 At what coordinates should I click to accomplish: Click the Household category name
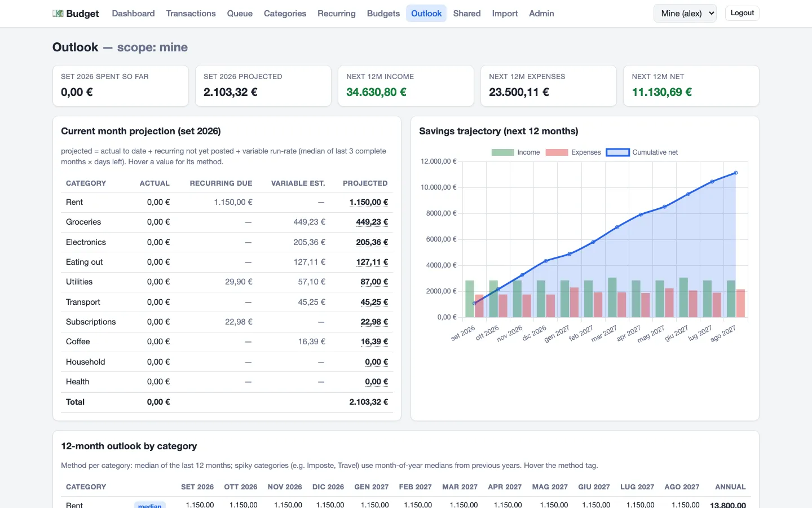click(x=85, y=362)
